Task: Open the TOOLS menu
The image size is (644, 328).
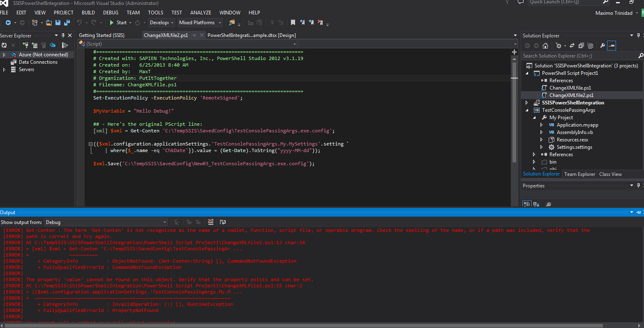Action: tap(155, 12)
